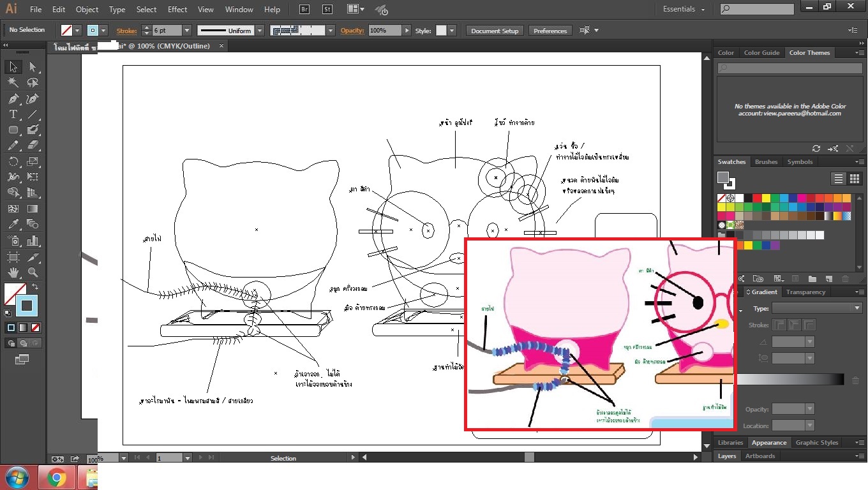Open the stroke color dropdown arrow
Screen dimensions: 868x490
coord(105,31)
